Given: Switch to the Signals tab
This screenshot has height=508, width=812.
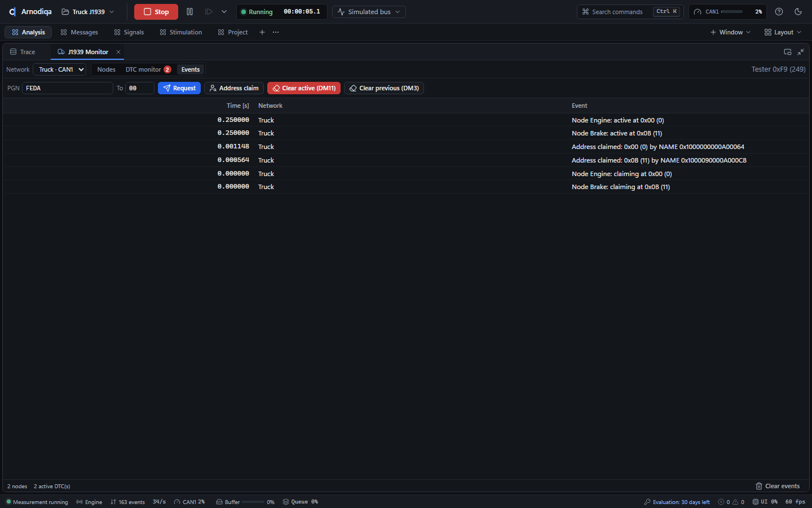Looking at the screenshot, I should click(x=129, y=32).
